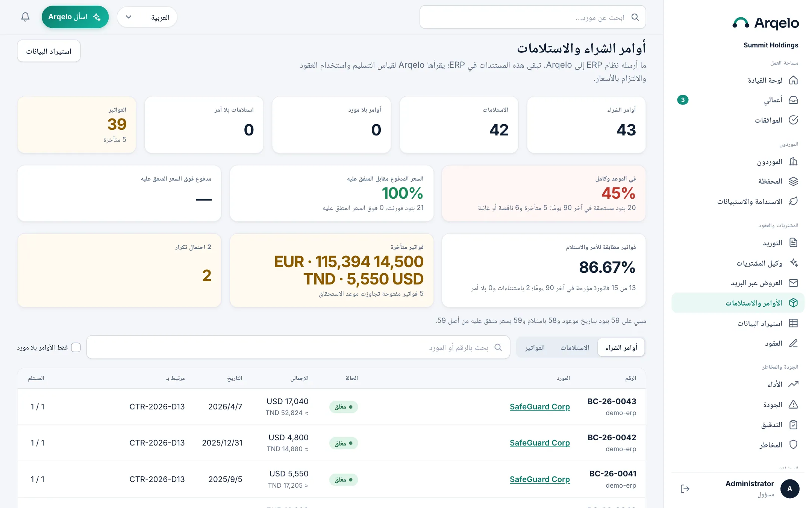812x508 pixels.
Task: Click the sourcing document icon
Action: (793, 243)
